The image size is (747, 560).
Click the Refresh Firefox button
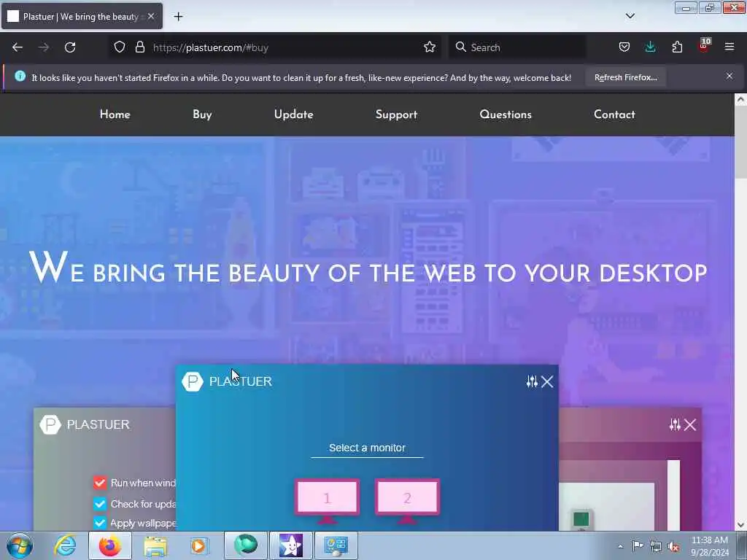(625, 77)
